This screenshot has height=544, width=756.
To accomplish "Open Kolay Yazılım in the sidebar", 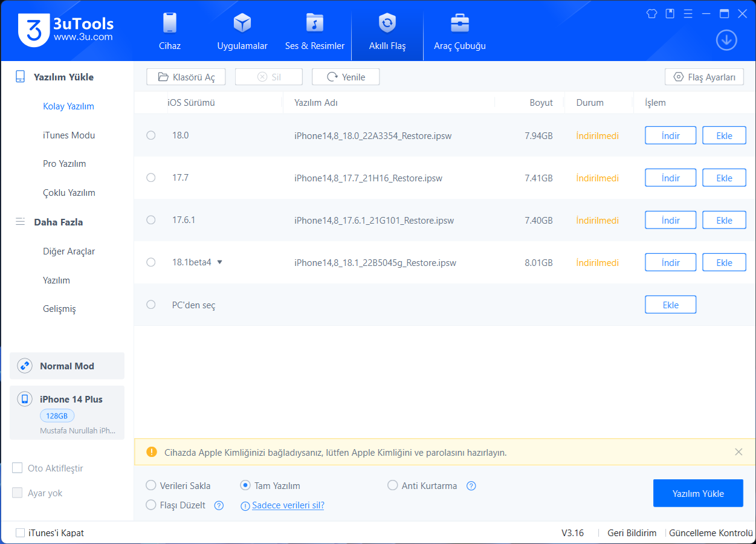I will (x=68, y=106).
